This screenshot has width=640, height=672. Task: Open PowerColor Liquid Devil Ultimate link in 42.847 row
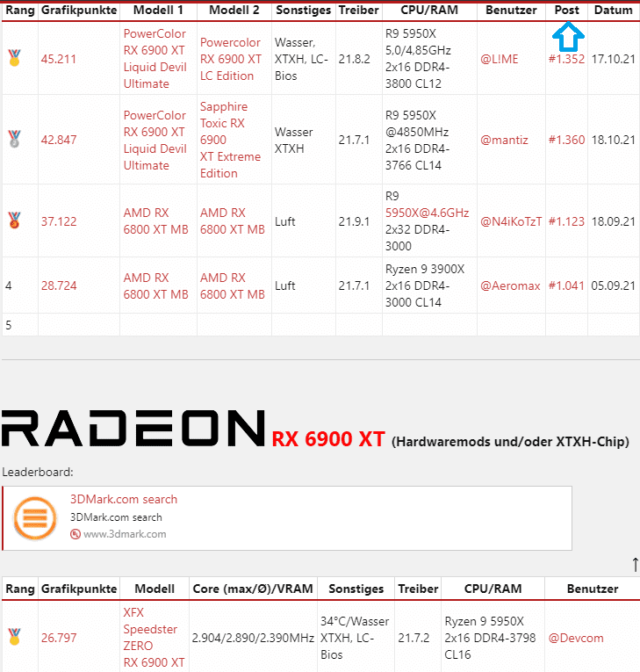[155, 141]
